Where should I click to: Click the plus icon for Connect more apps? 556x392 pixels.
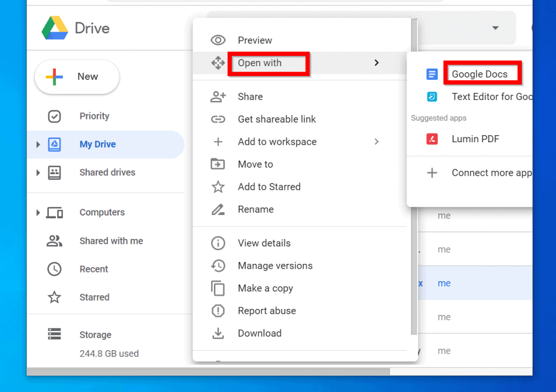pyautogui.click(x=432, y=173)
